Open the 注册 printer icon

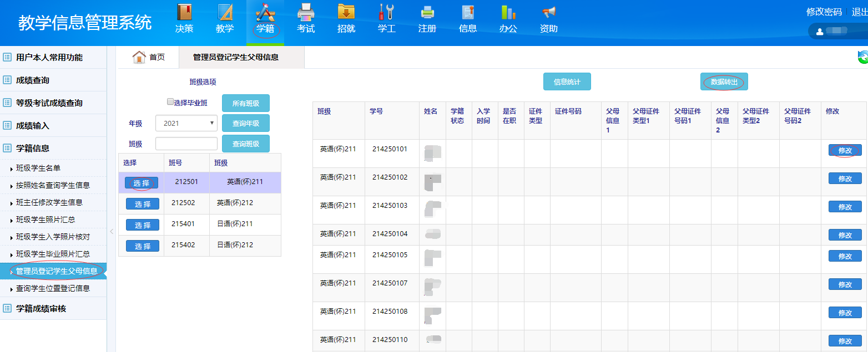click(x=427, y=12)
